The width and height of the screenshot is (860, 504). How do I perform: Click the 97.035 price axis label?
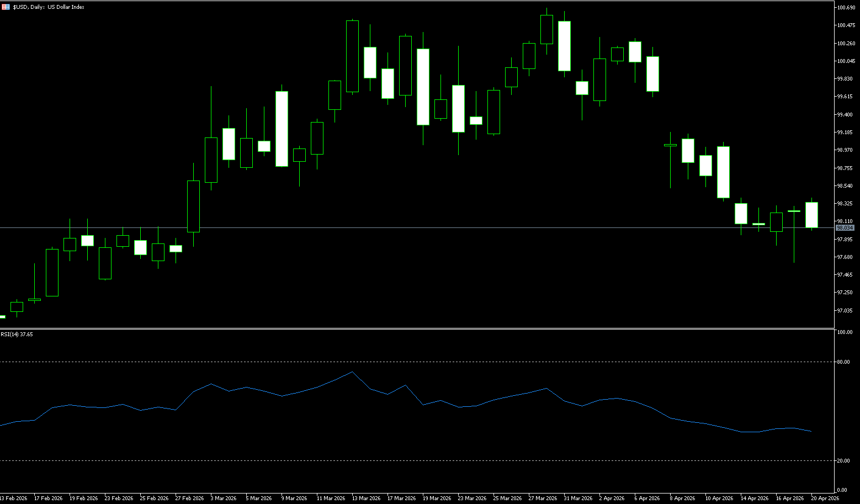(845, 310)
